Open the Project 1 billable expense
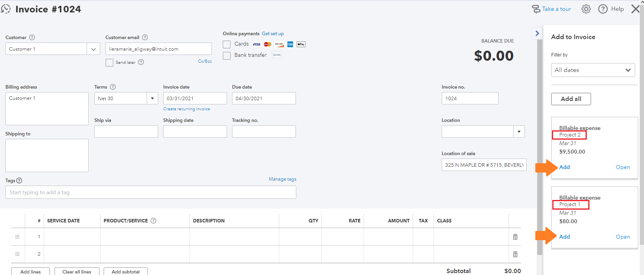644x275 pixels. 623,237
